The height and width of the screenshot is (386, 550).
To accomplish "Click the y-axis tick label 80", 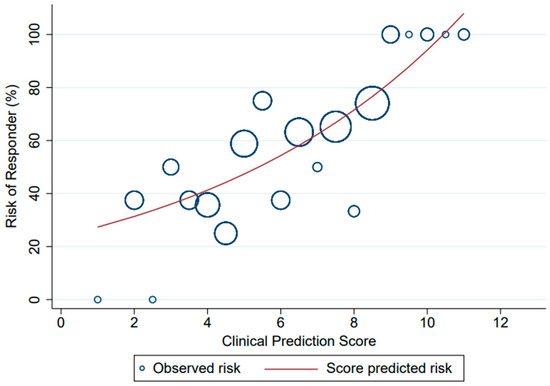I will point(34,87).
